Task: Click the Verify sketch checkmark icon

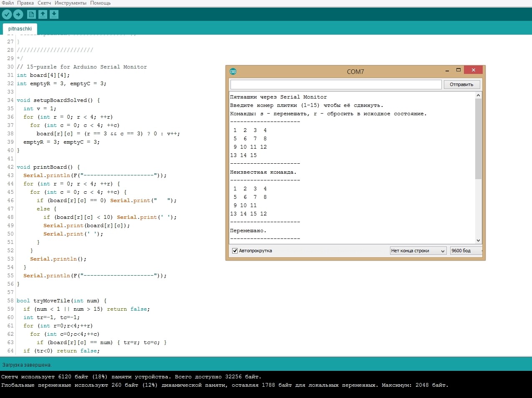Action: coord(7,15)
